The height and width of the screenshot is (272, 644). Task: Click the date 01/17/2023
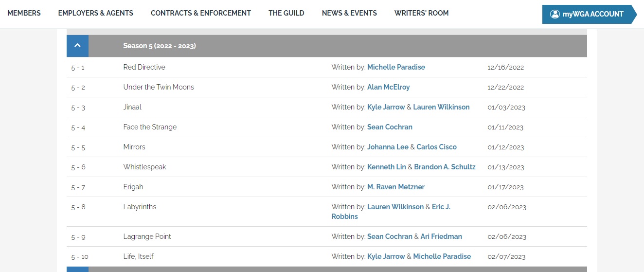[505, 187]
